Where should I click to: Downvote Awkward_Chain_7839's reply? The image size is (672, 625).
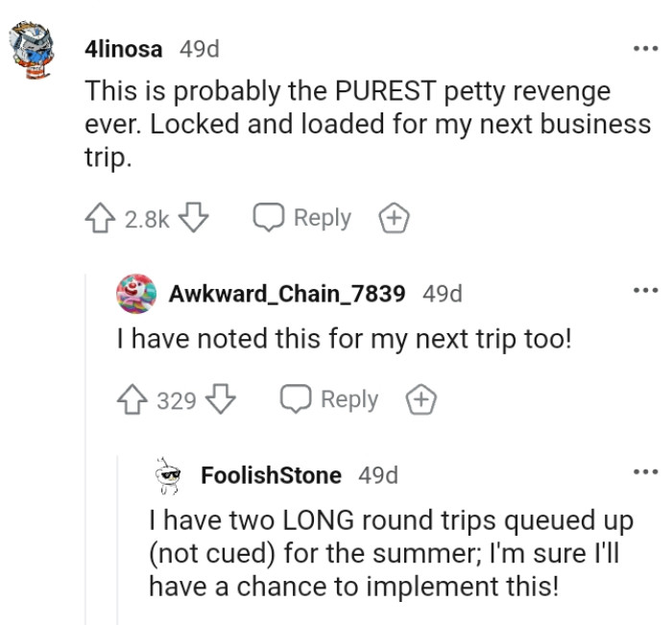[x=222, y=399]
